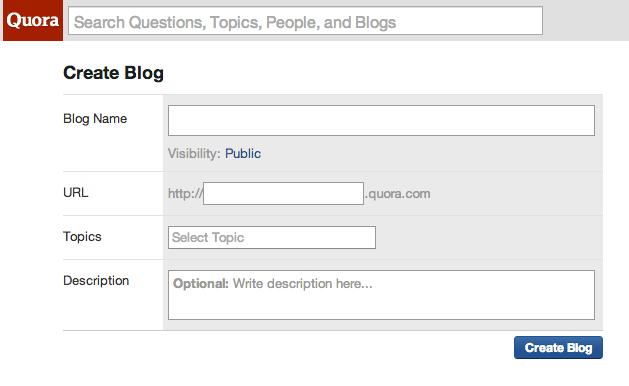The image size is (629, 386).
Task: Change visibility via the Public link
Action: click(x=243, y=153)
